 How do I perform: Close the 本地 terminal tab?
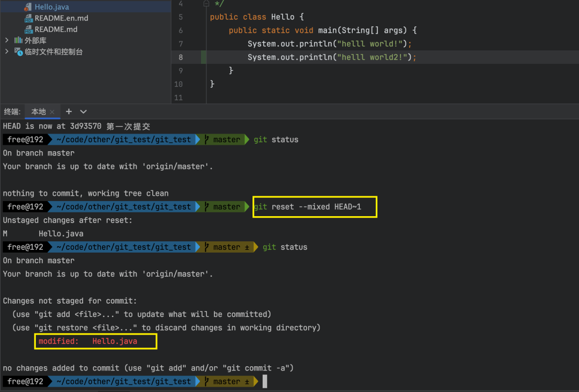tap(52, 112)
